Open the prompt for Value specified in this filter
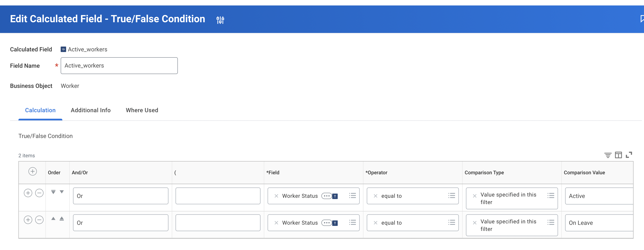The image size is (644, 250). click(x=551, y=196)
